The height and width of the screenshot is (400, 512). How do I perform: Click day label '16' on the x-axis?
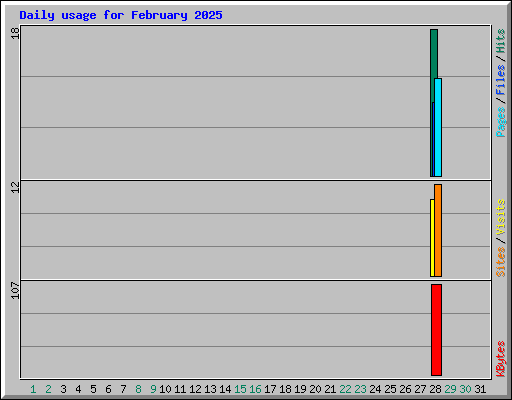(x=255, y=389)
